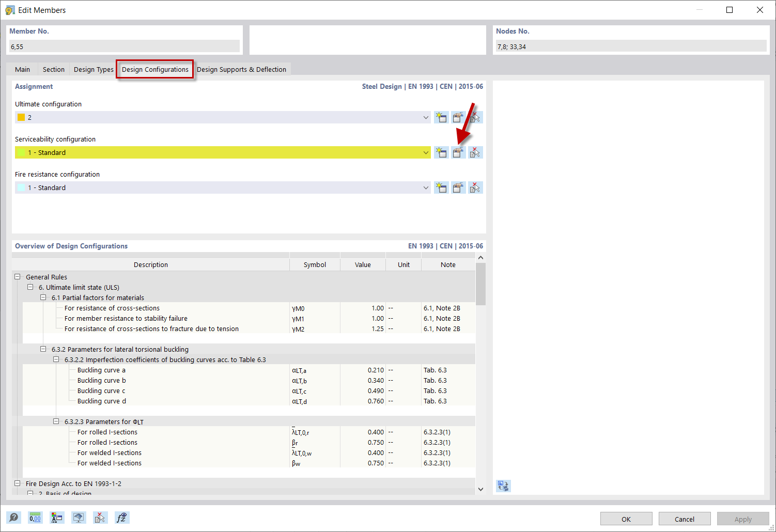Viewport: 776px width, 532px height.
Task: Create a new Serviceability configuration
Action: [441, 152]
